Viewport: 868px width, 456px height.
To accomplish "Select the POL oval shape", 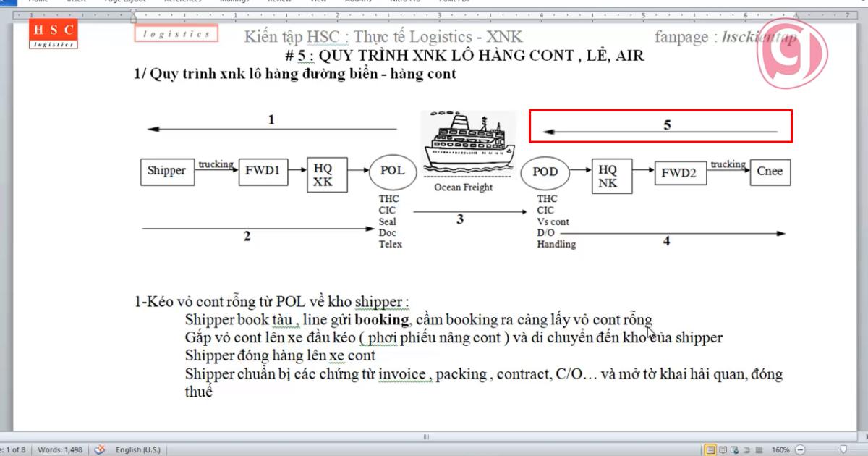I will pyautogui.click(x=393, y=171).
